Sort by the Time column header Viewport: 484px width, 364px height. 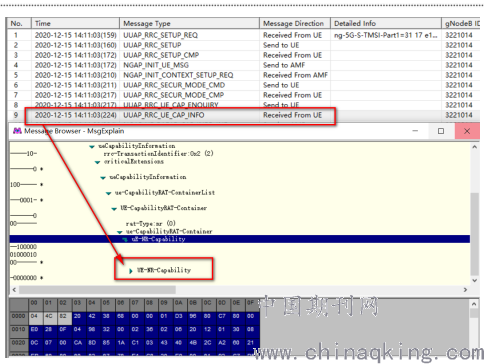point(75,23)
